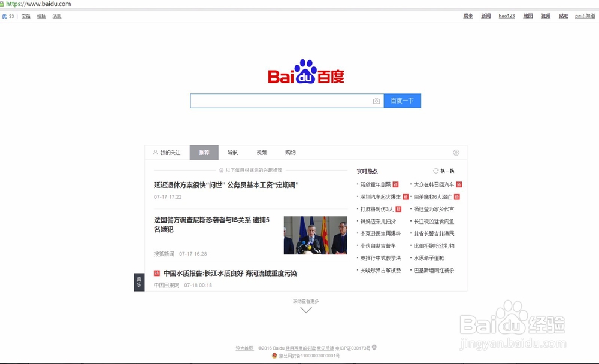Open 糯米 link in top bar
The width and height of the screenshot is (599, 364).
pos(468,16)
